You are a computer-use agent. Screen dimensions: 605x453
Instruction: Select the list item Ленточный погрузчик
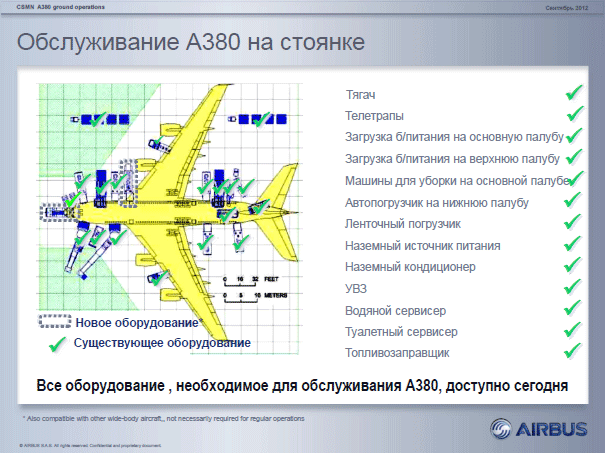click(403, 224)
